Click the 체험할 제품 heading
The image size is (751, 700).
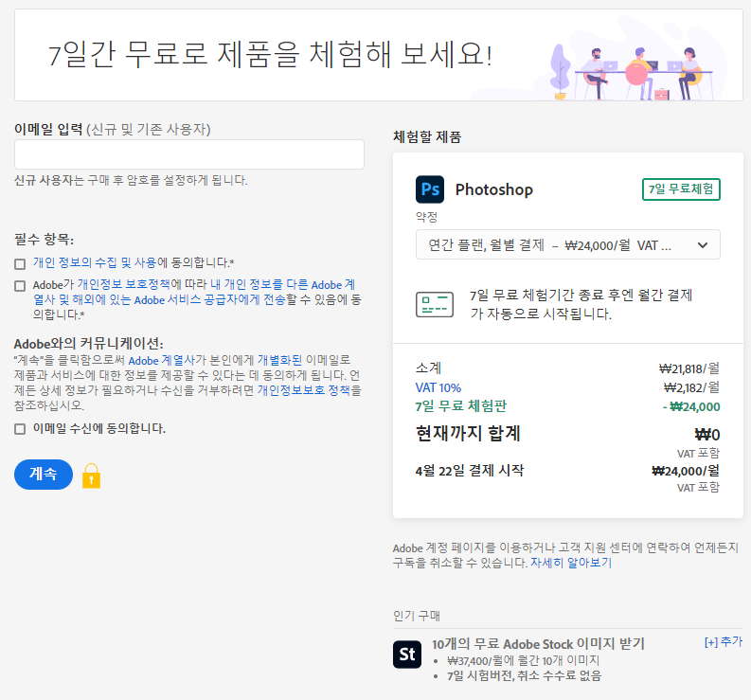(427, 137)
